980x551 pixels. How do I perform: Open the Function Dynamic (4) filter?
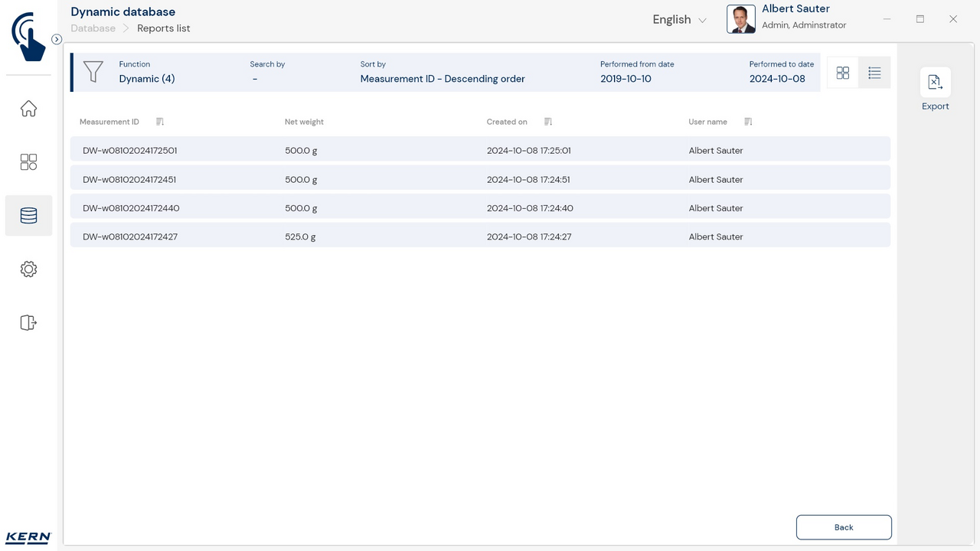click(147, 79)
